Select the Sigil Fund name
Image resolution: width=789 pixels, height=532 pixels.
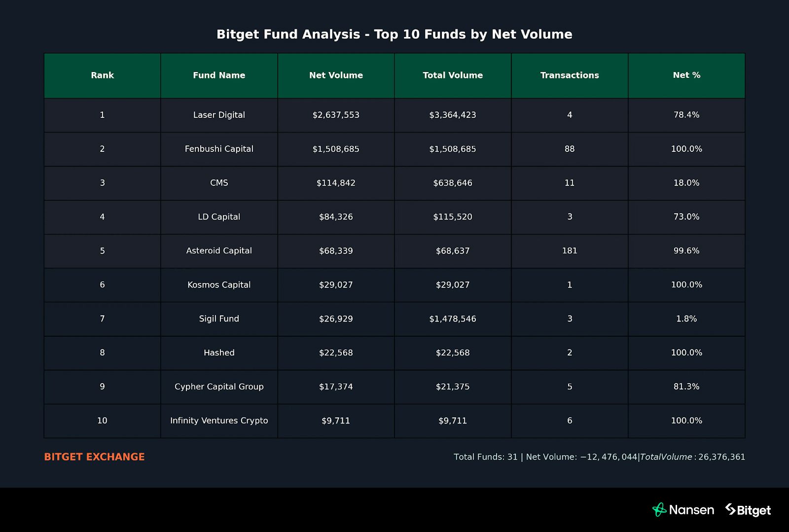click(219, 319)
